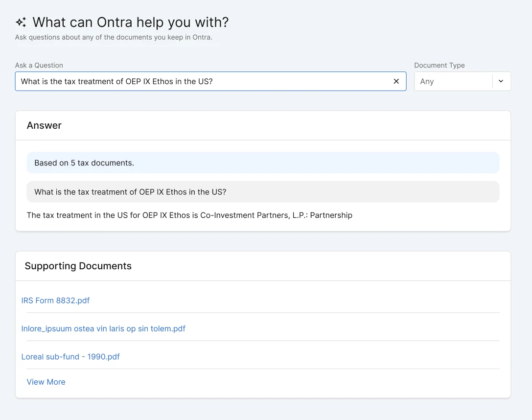Open the Document Type dropdown chevron
This screenshot has height=420, width=532.
pos(501,81)
